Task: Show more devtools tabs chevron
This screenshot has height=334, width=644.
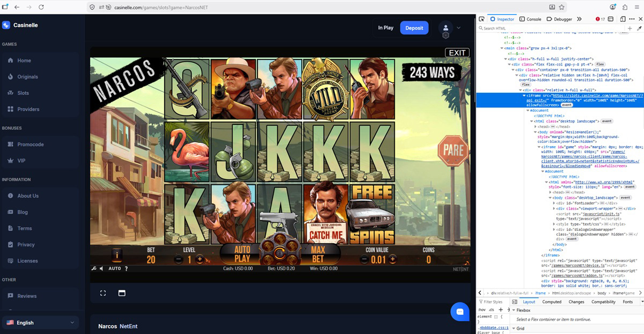Action: point(579,19)
